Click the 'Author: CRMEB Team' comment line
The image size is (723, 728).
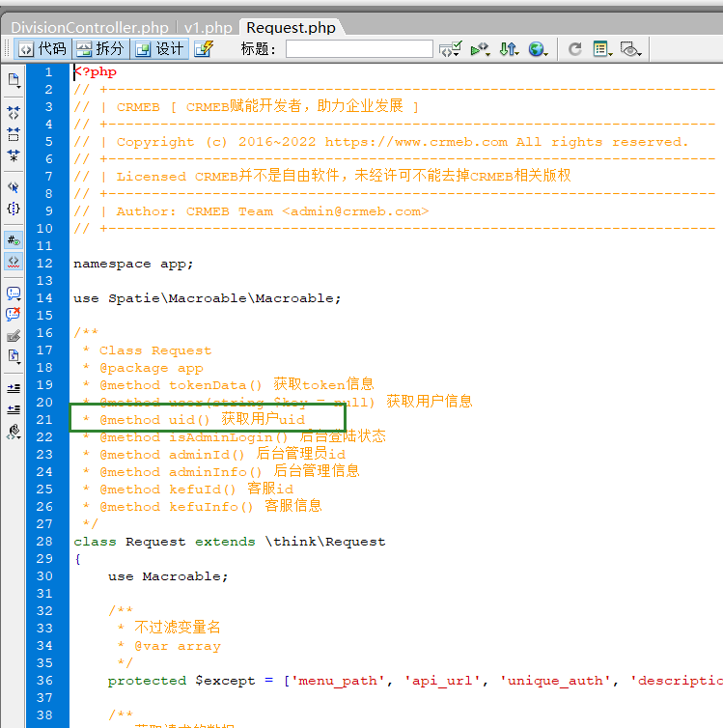pos(251,211)
